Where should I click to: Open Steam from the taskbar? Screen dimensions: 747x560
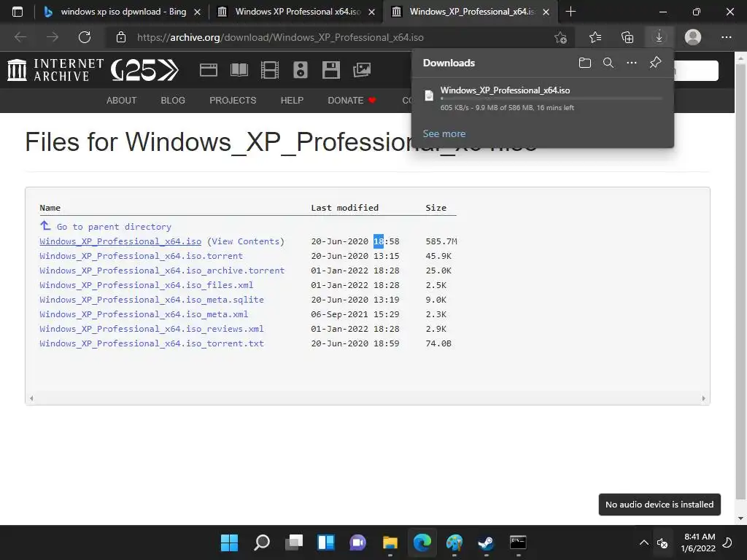coord(486,542)
